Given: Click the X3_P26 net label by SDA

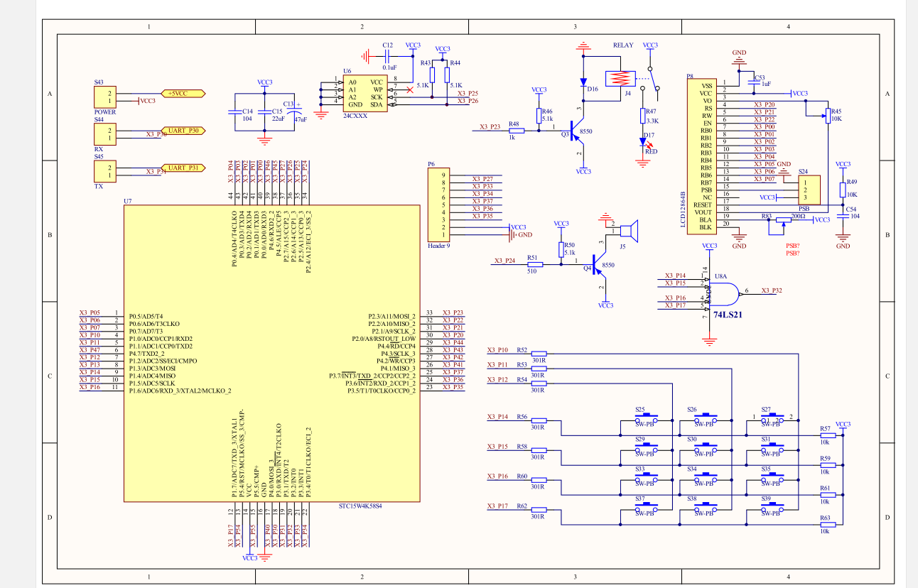Looking at the screenshot, I should click(468, 101).
